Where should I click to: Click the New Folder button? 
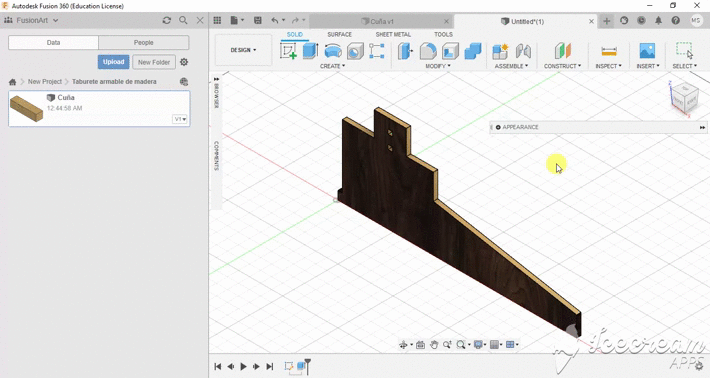(x=154, y=62)
